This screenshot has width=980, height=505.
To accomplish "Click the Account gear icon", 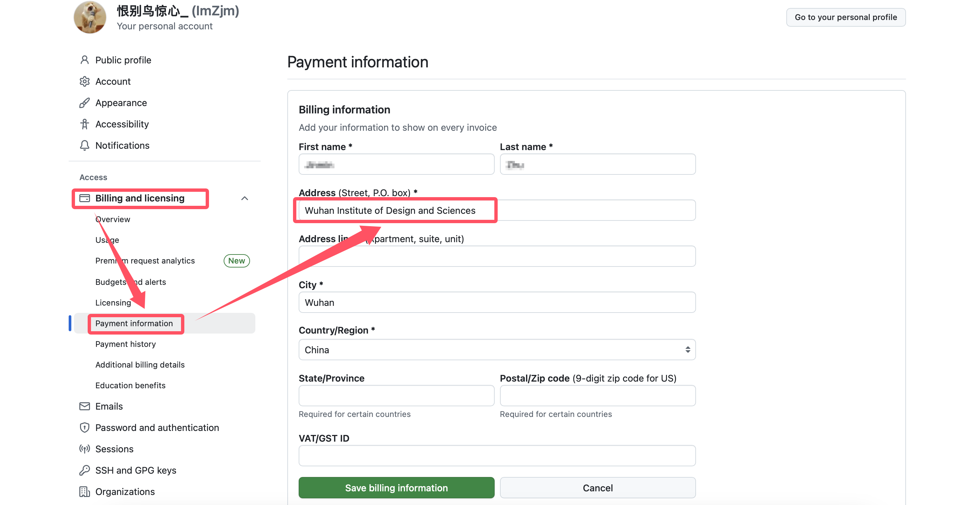I will coord(84,81).
